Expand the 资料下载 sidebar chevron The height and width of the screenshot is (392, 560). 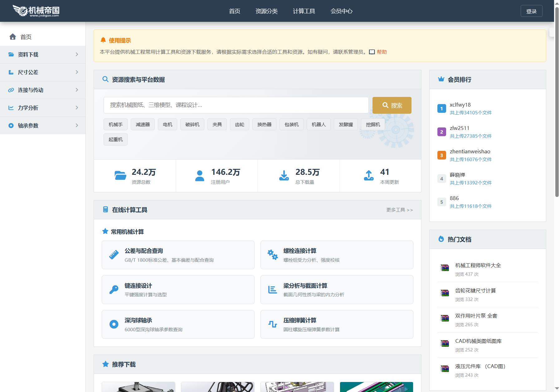pyautogui.click(x=77, y=55)
